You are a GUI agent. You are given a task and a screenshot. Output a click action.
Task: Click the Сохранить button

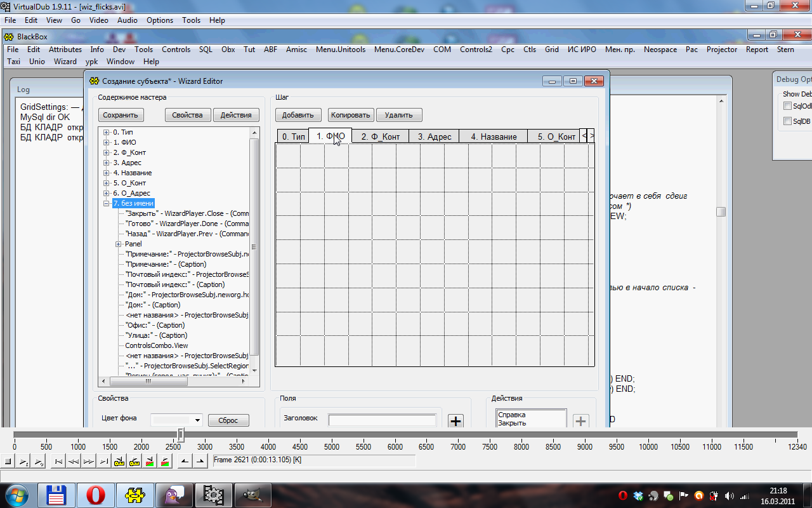click(x=121, y=115)
